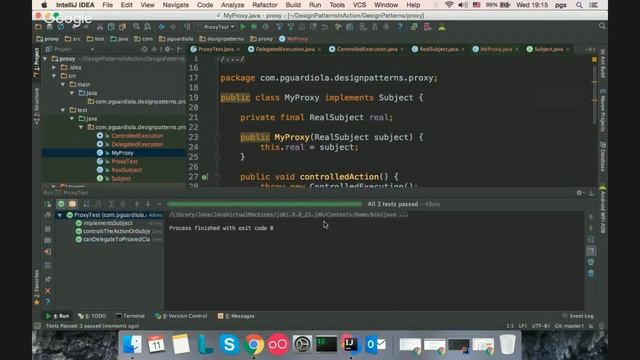
Task: Run the ProxyTest configuration with green play button
Action: (x=243, y=27)
